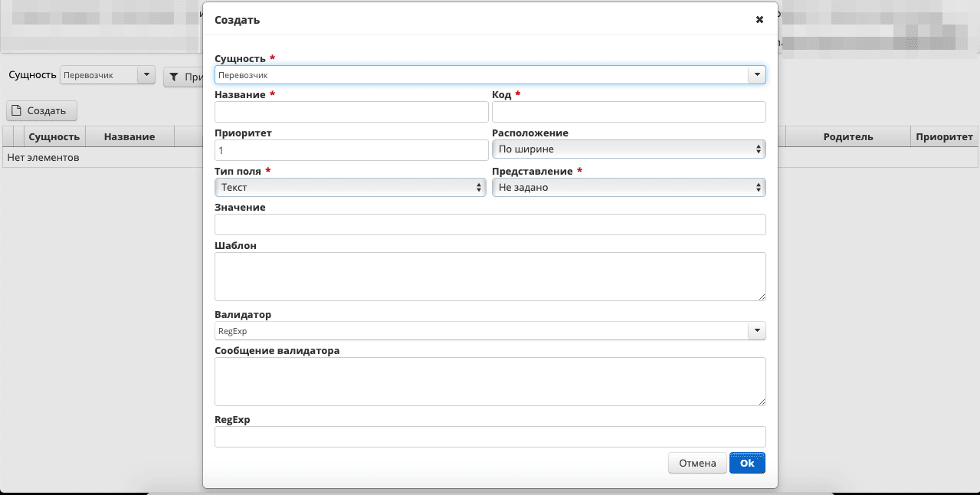Expand the Расположение select box
Viewport: 980px width, 495px height.
628,149
